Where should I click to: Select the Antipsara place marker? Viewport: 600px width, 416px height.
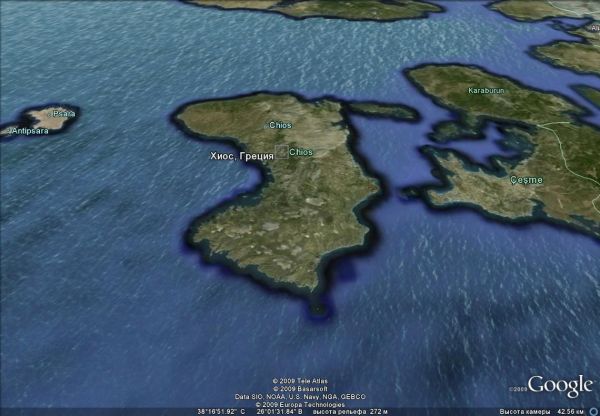pyautogui.click(x=30, y=131)
